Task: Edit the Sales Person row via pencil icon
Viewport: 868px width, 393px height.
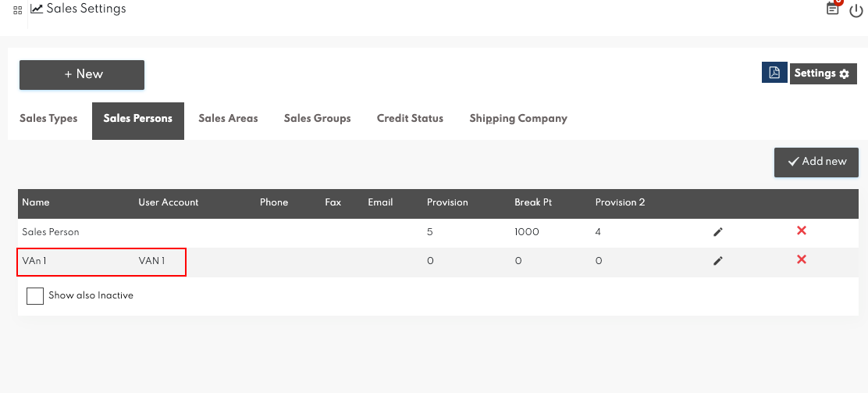Action: [718, 232]
